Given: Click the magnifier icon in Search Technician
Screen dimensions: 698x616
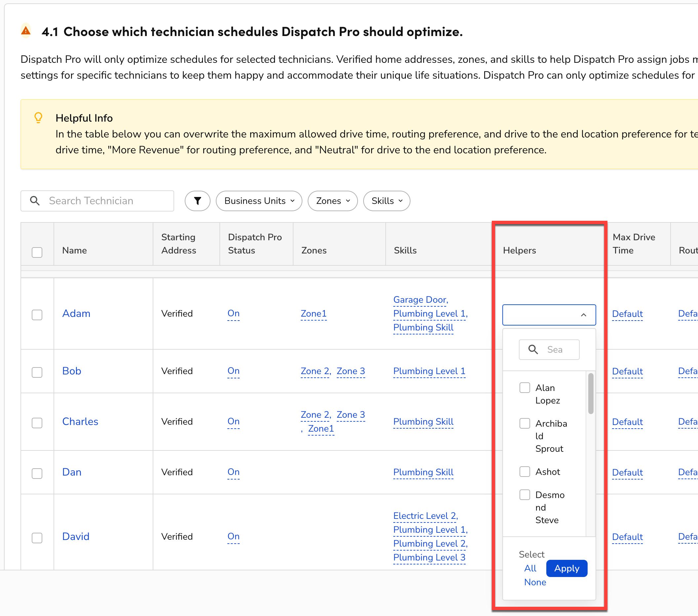Looking at the screenshot, I should click(35, 201).
